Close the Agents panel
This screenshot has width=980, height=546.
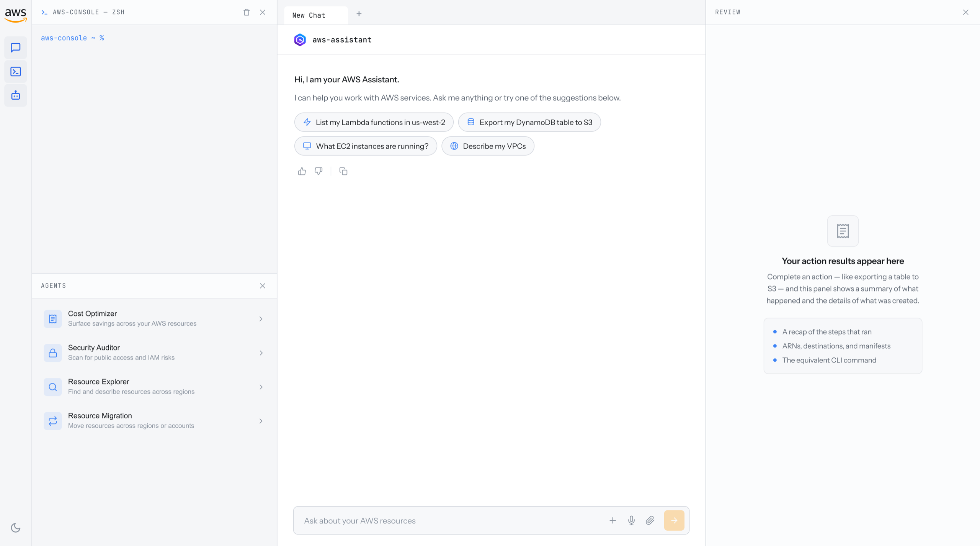pos(263,286)
